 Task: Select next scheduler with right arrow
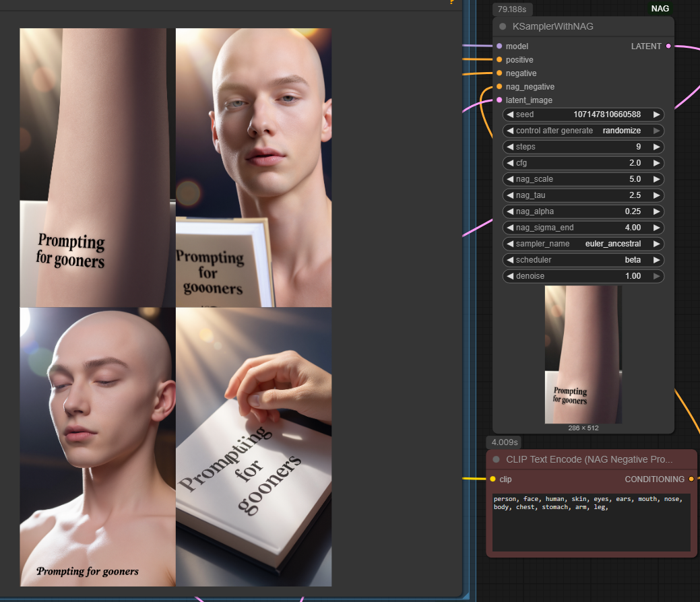pyautogui.click(x=657, y=260)
